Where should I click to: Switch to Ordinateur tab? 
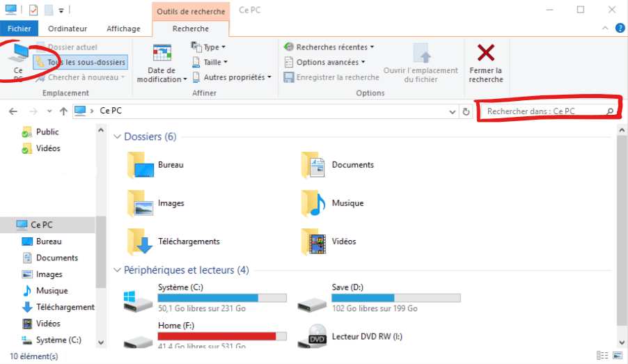68,29
